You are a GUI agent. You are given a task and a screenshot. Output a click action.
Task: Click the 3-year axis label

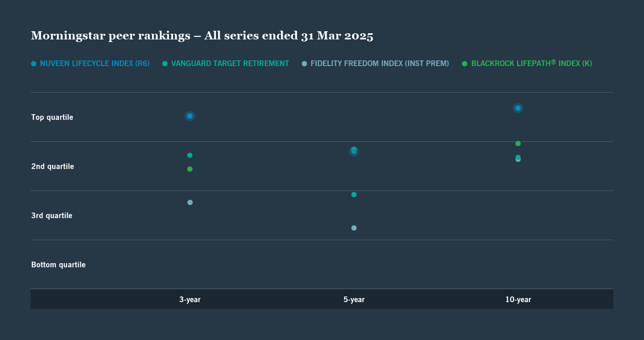[190, 300]
